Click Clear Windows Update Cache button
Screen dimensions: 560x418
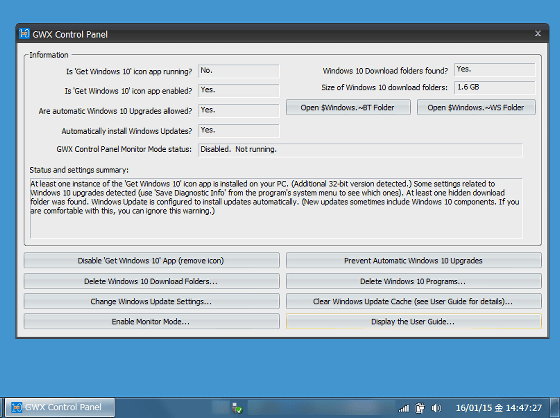414,301
